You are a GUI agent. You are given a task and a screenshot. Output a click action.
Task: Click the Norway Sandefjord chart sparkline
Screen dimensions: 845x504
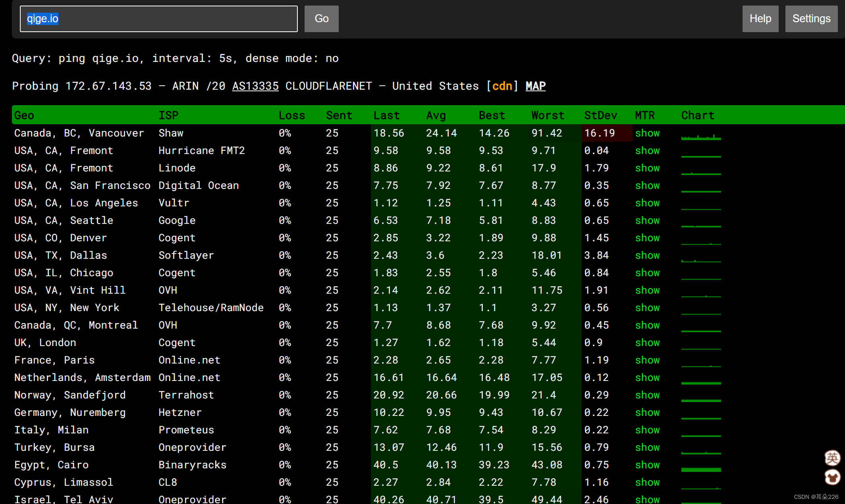[701, 400]
